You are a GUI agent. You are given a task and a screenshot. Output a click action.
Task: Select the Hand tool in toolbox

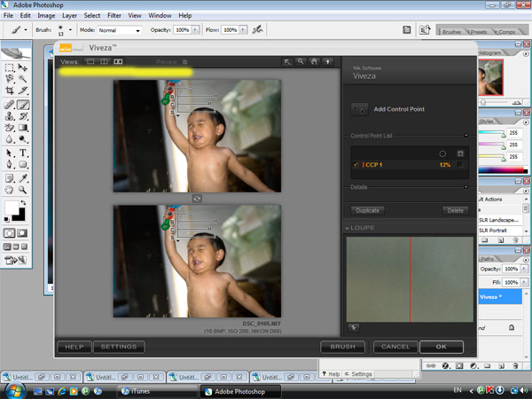[9, 190]
